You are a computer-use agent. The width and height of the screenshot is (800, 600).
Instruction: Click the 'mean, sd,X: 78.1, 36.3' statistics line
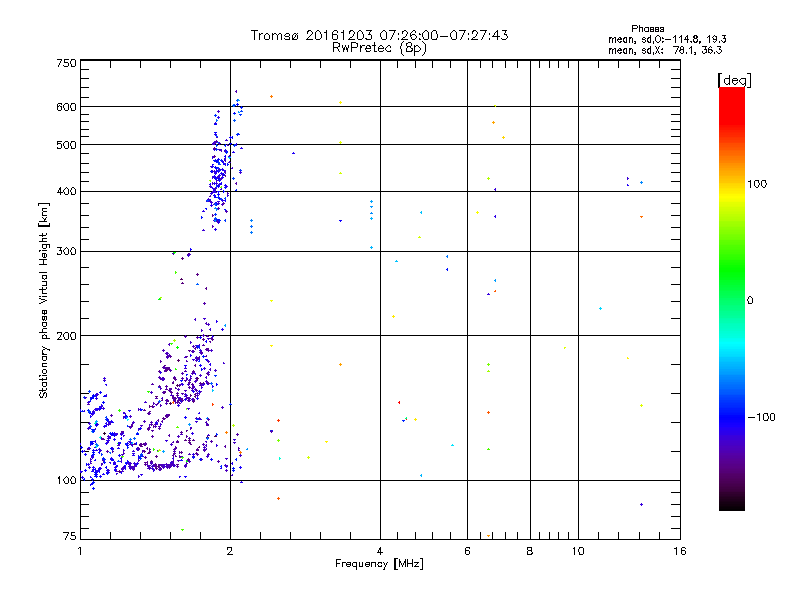tap(665, 50)
